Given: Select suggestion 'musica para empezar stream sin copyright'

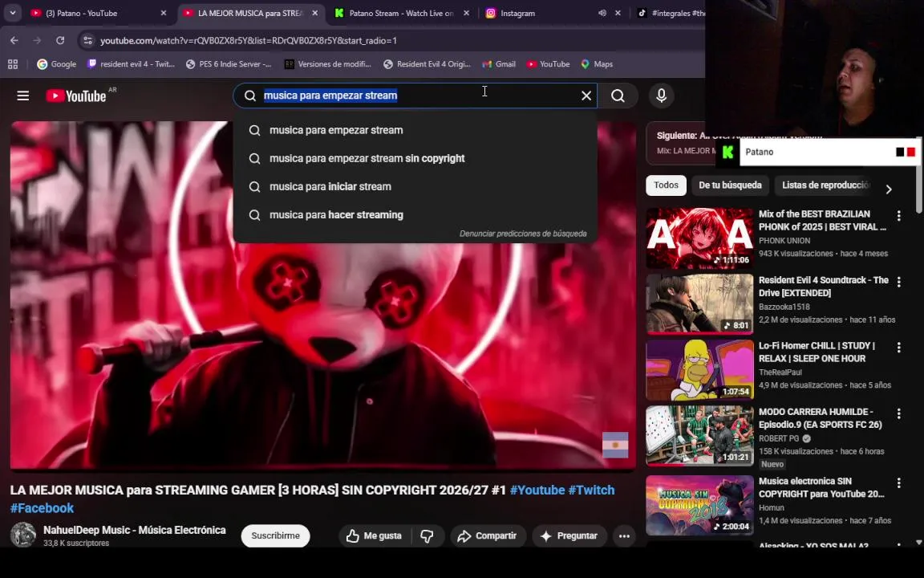Looking at the screenshot, I should pos(415,159).
